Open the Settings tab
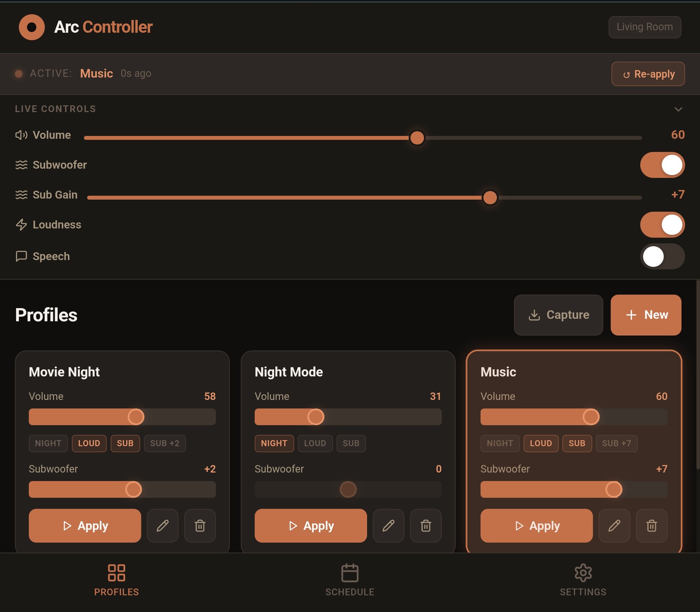 coord(583,580)
